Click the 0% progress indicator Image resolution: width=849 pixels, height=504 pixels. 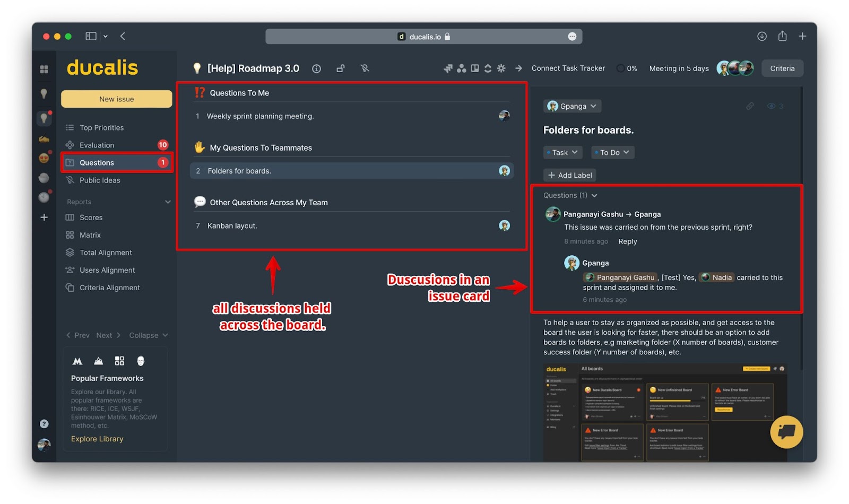tap(627, 68)
